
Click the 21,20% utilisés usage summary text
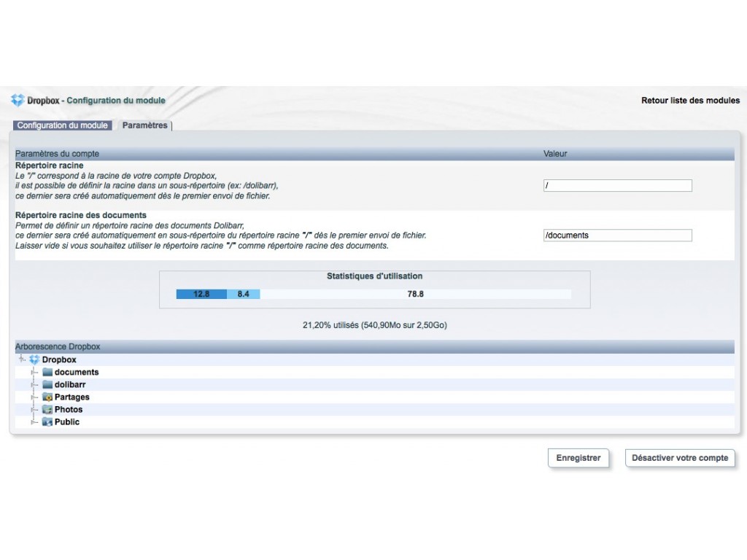375,325
